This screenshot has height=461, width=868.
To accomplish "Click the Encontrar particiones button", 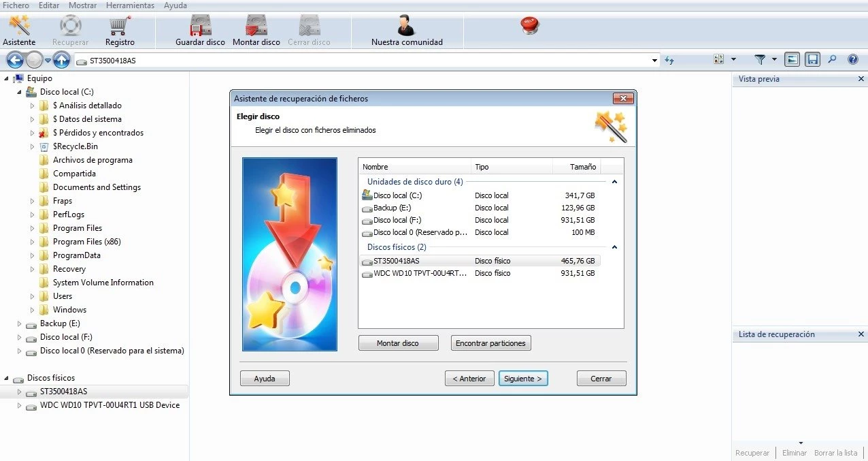I will [x=490, y=343].
